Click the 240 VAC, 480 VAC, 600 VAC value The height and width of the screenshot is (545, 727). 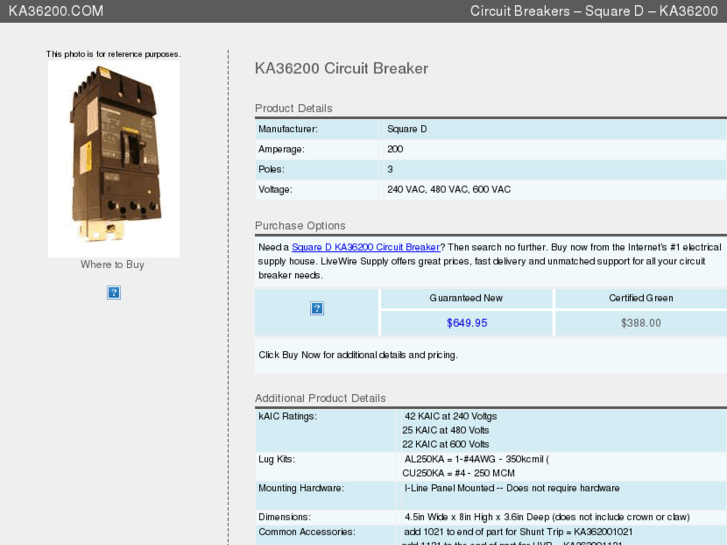449,190
